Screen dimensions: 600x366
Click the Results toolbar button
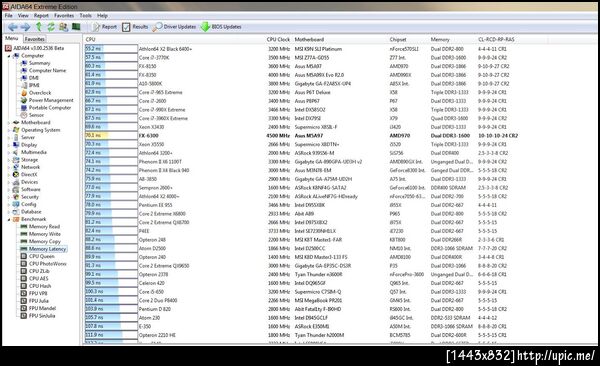(x=135, y=27)
